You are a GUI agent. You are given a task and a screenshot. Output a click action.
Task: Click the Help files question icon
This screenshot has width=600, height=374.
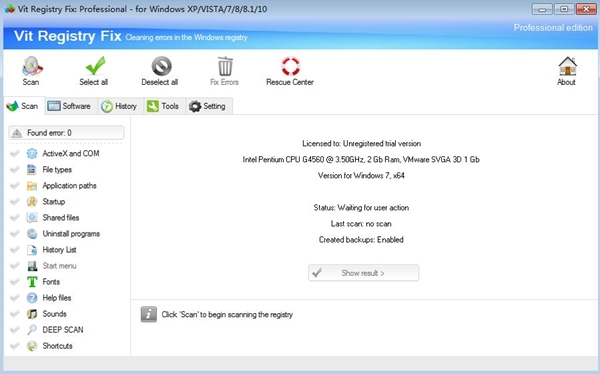tap(32, 298)
